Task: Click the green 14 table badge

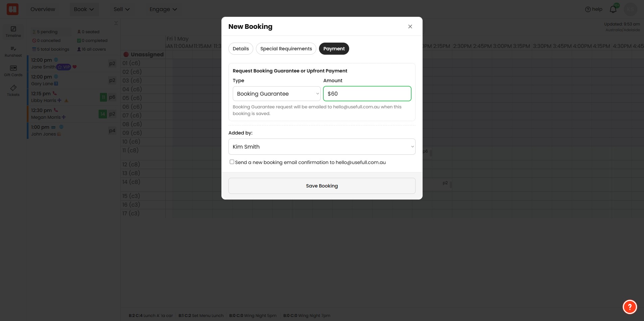Action: click(103, 114)
